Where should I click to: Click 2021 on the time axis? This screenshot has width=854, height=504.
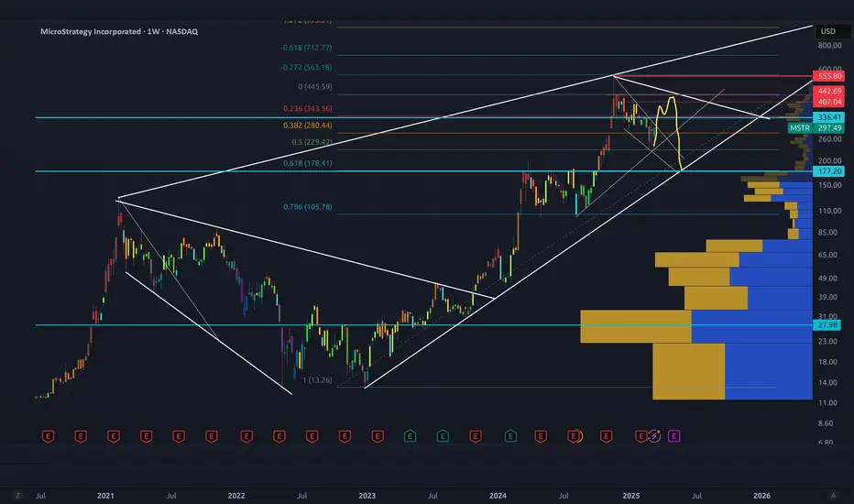[105, 495]
